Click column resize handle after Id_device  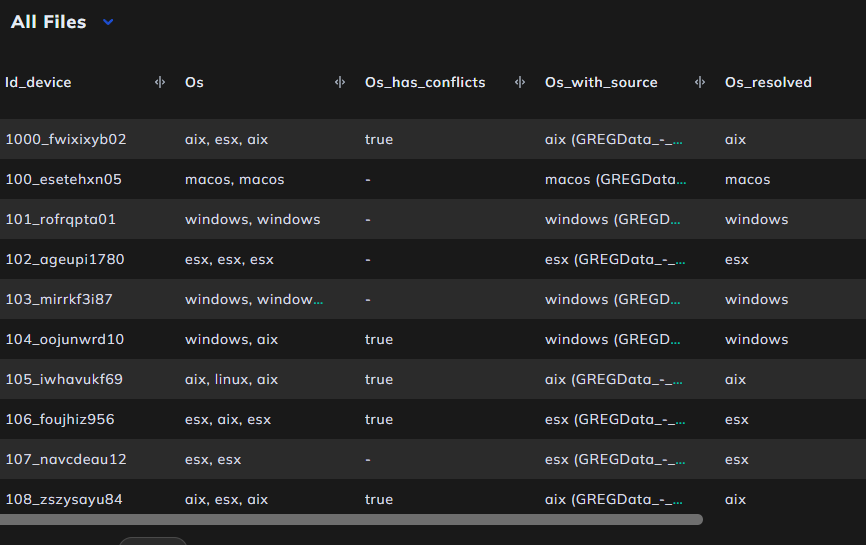(160, 82)
